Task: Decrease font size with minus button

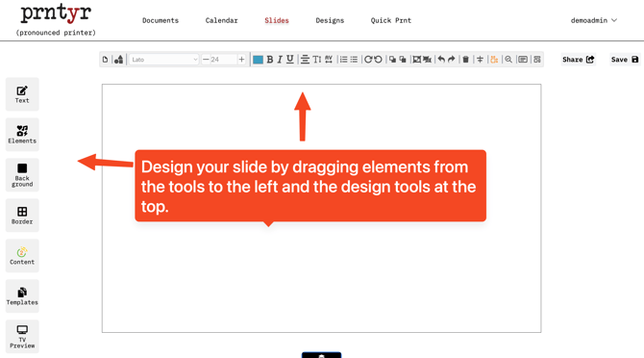Action: click(x=206, y=60)
